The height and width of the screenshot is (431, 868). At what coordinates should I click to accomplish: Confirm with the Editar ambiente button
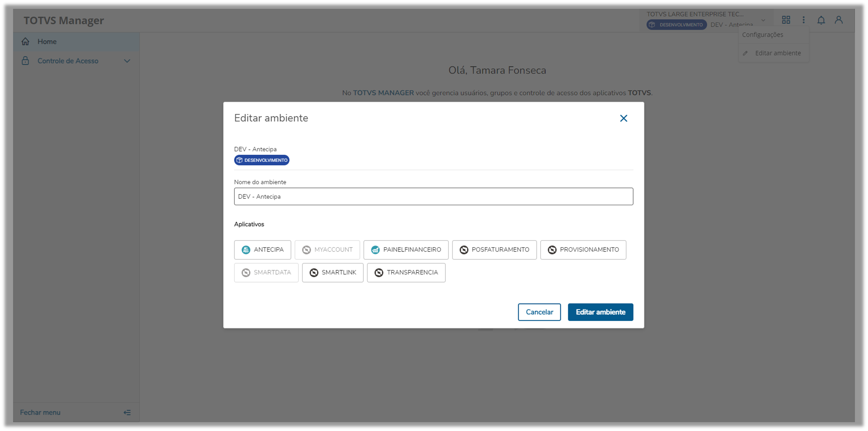click(600, 312)
